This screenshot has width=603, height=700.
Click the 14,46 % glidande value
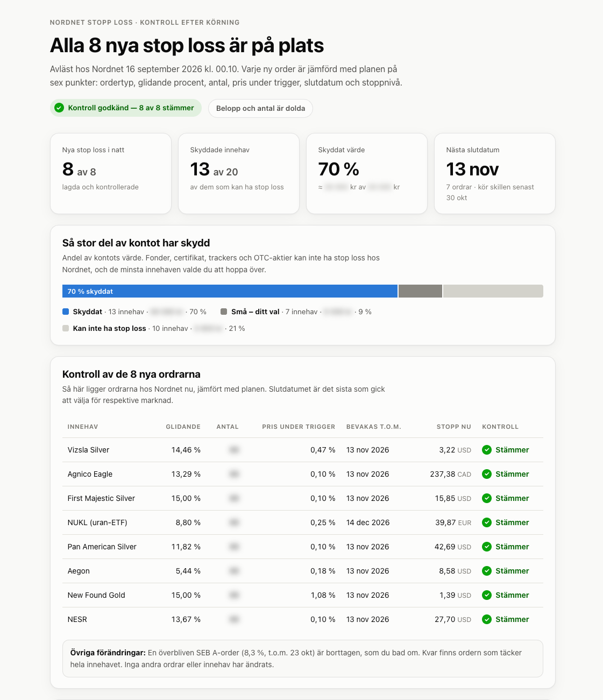point(186,450)
